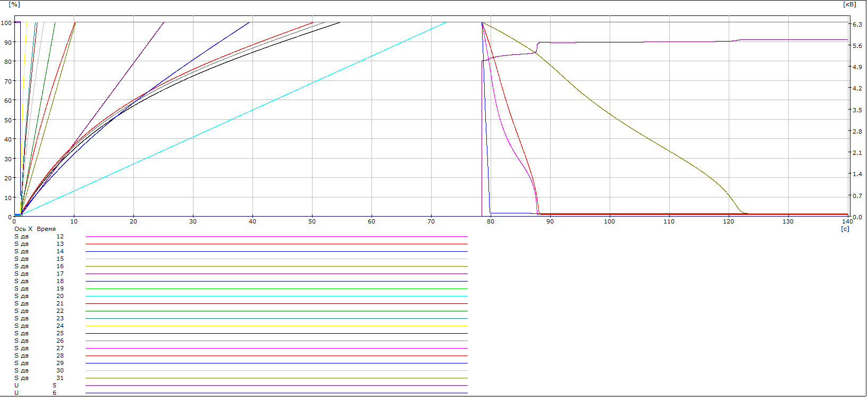Select legend entry S дв 12
Screen dimensions: 868x397
click(x=39, y=236)
